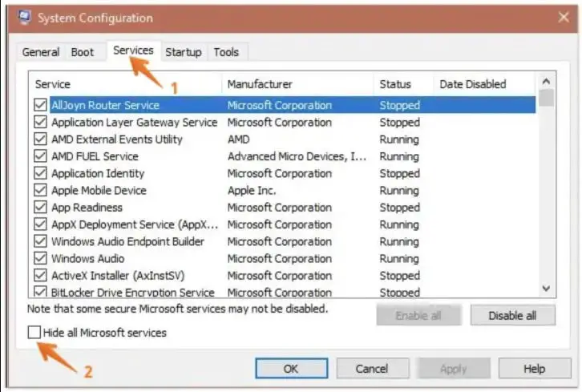Uncheck the AMD FUEL Service checkbox
Viewport: 582px width, 392px height.
40,156
